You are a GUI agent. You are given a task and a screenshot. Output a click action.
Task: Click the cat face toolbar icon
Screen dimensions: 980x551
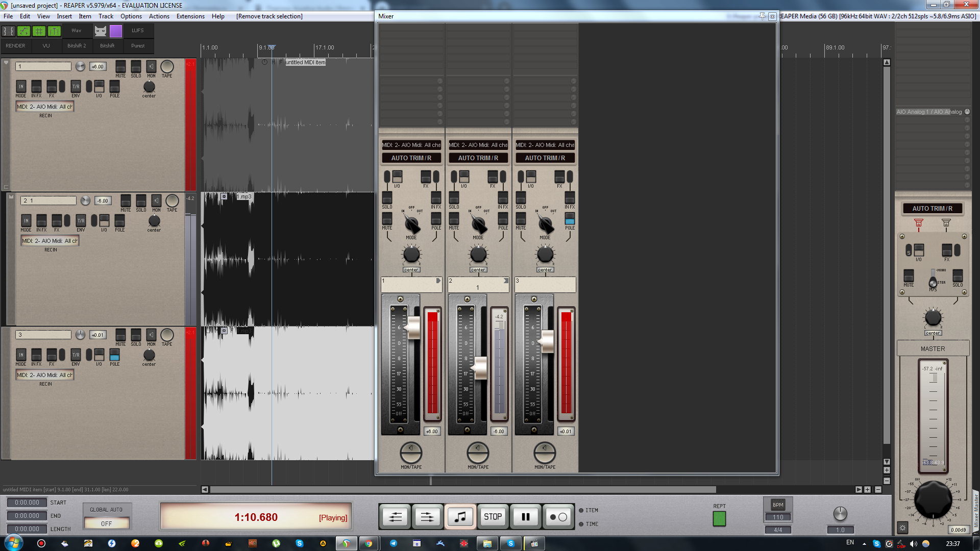pyautogui.click(x=101, y=31)
